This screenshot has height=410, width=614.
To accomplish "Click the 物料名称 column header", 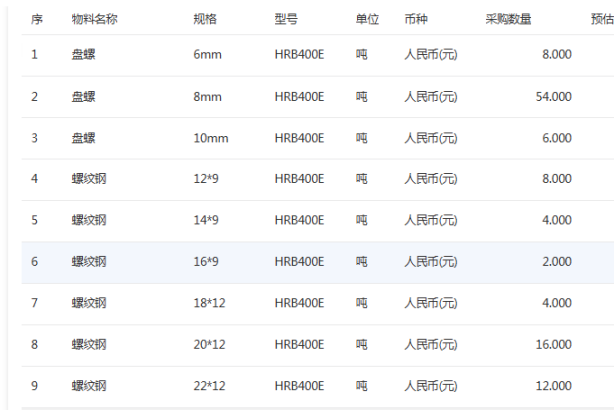I will (x=94, y=19).
